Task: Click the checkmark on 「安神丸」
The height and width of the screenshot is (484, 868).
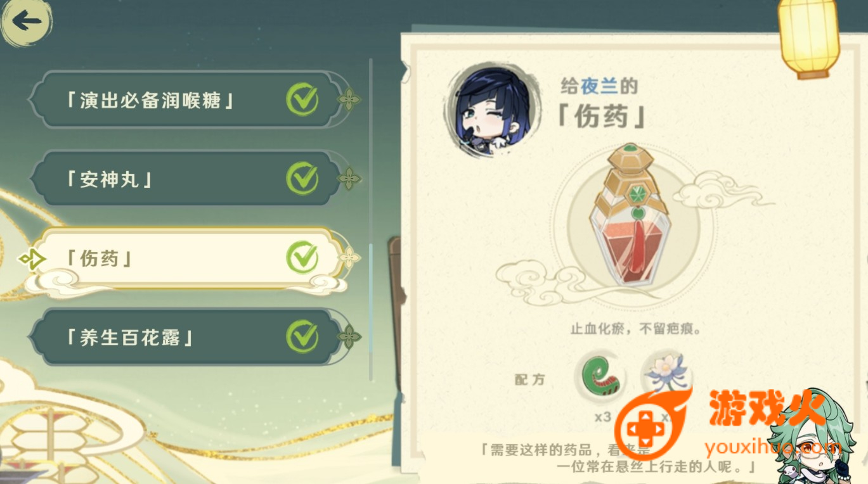Action: pyautogui.click(x=302, y=179)
